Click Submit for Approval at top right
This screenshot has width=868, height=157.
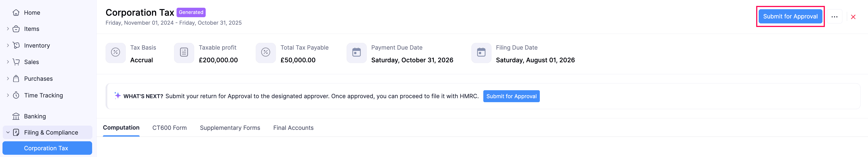791,16
